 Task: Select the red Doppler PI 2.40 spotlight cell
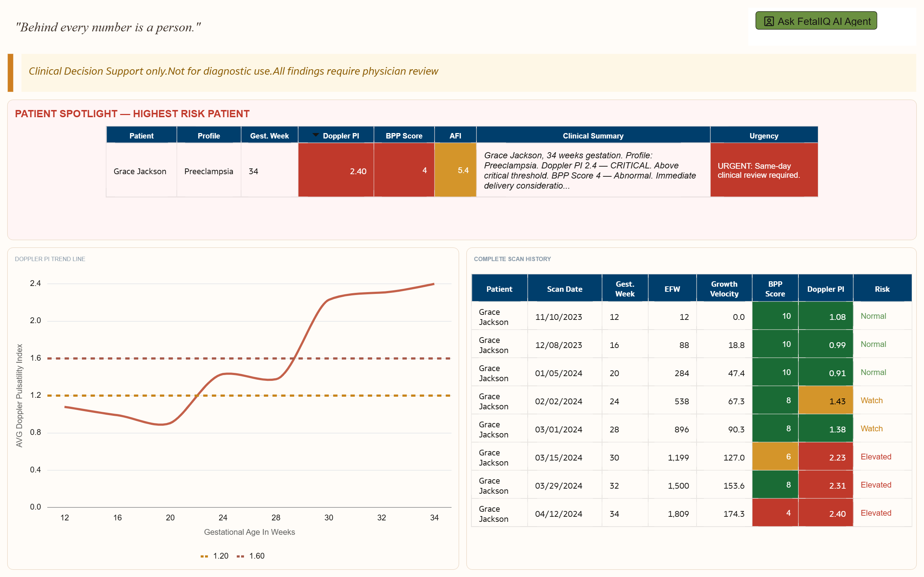336,171
